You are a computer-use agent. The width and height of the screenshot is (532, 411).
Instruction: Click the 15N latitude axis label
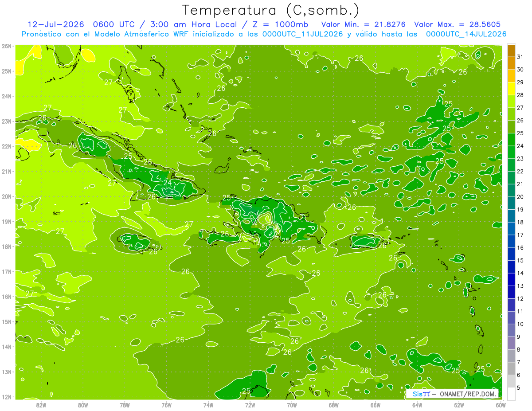pos(6,322)
